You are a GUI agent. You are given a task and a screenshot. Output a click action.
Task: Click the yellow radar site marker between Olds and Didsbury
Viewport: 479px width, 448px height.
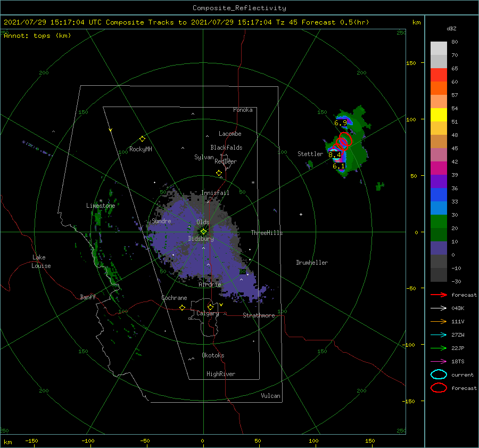[203, 232]
